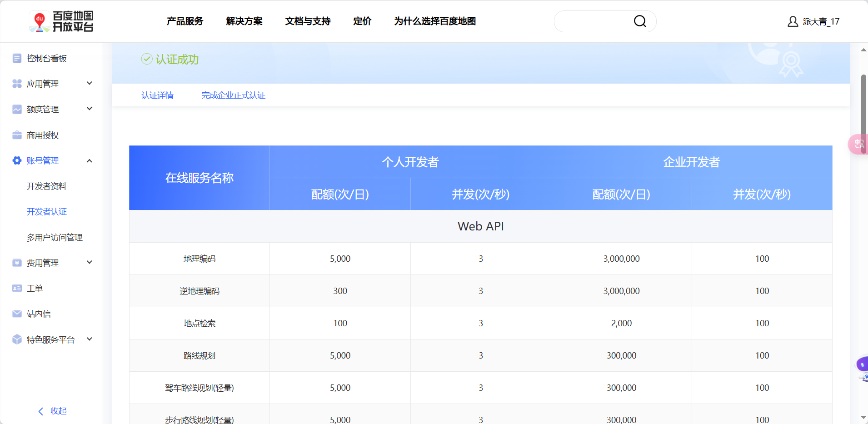Click the 2,000 quota in 地点检索 row
This screenshot has width=868, height=424.
[x=621, y=323]
